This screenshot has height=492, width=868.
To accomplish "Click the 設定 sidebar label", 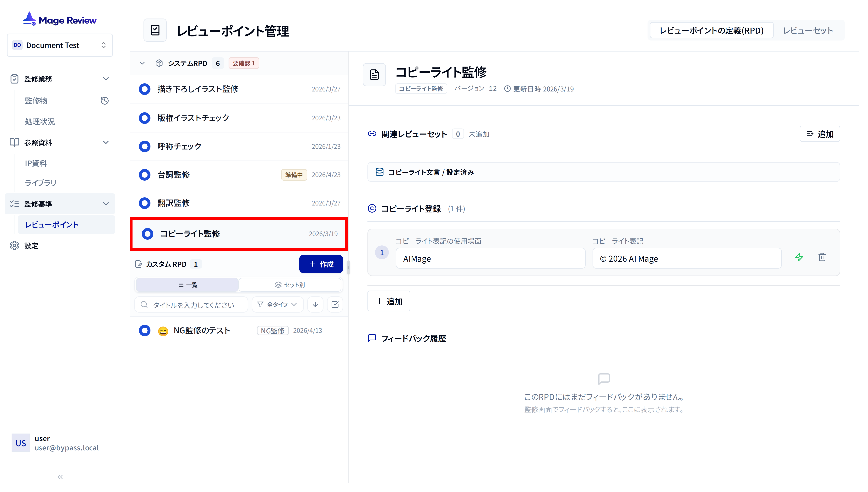I will [31, 246].
